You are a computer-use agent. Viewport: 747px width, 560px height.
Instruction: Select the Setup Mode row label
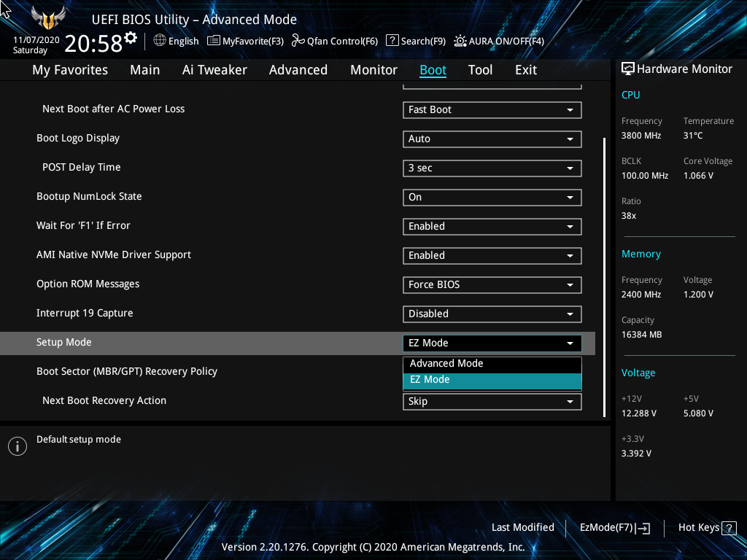click(64, 343)
